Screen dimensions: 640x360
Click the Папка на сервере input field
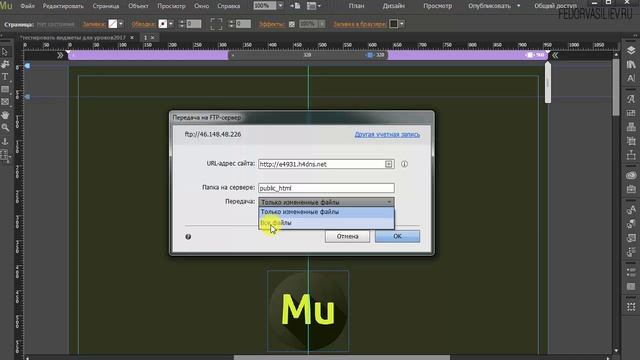coord(326,188)
